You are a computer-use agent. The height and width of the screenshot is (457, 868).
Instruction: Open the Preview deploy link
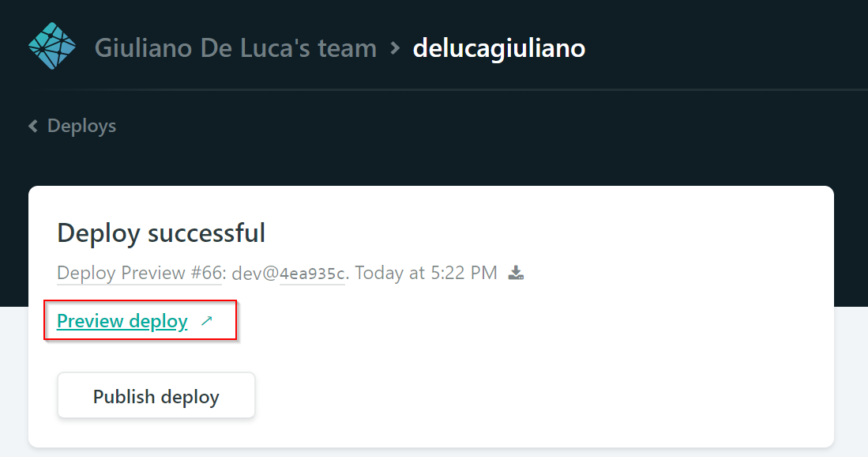pos(122,321)
